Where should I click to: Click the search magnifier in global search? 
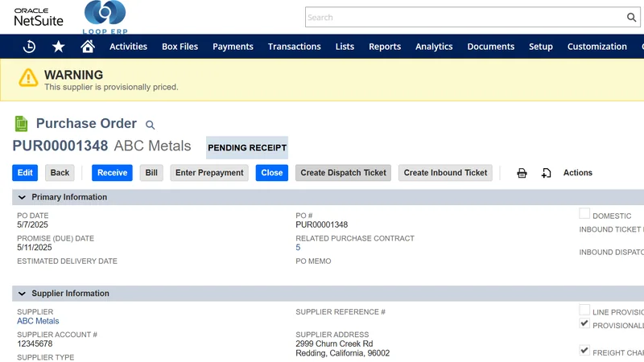[631, 17]
